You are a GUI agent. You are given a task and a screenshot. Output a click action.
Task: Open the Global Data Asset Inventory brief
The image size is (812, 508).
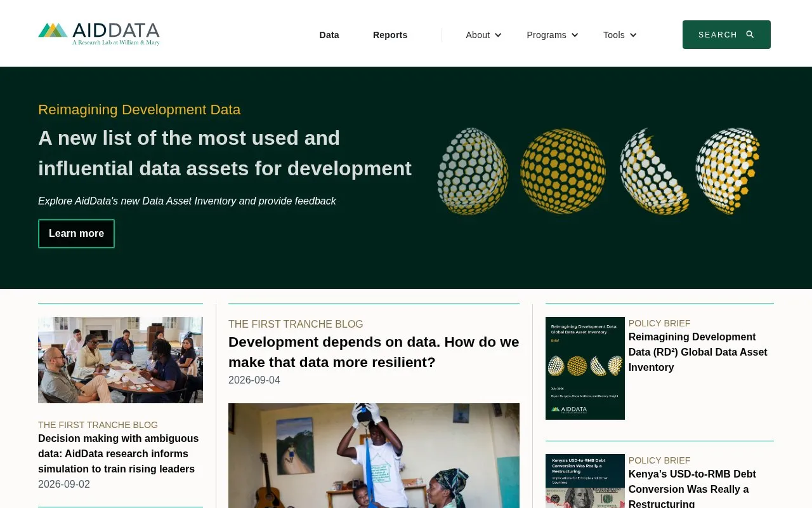point(698,352)
